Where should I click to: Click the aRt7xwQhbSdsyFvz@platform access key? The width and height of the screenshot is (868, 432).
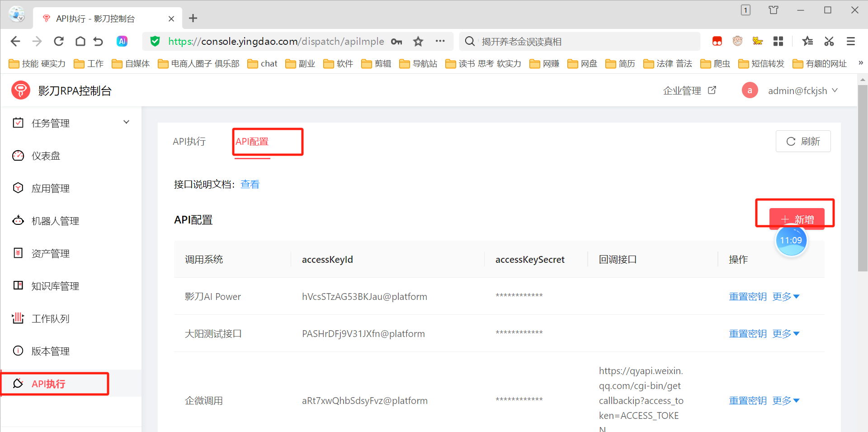(365, 401)
